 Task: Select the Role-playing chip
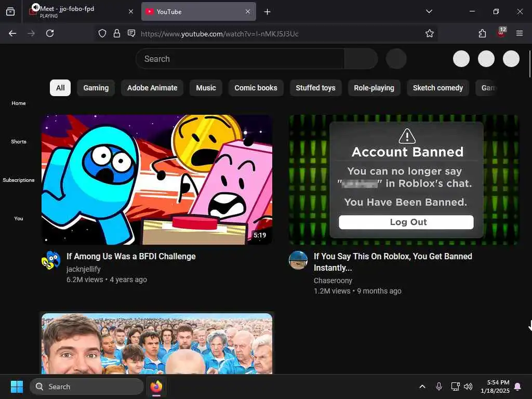coord(374,88)
